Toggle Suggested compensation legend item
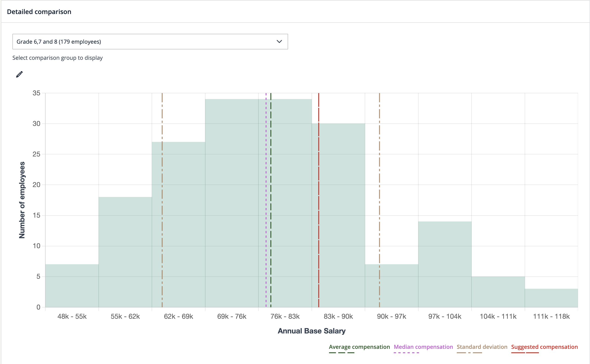The width and height of the screenshot is (590, 364). (x=544, y=347)
